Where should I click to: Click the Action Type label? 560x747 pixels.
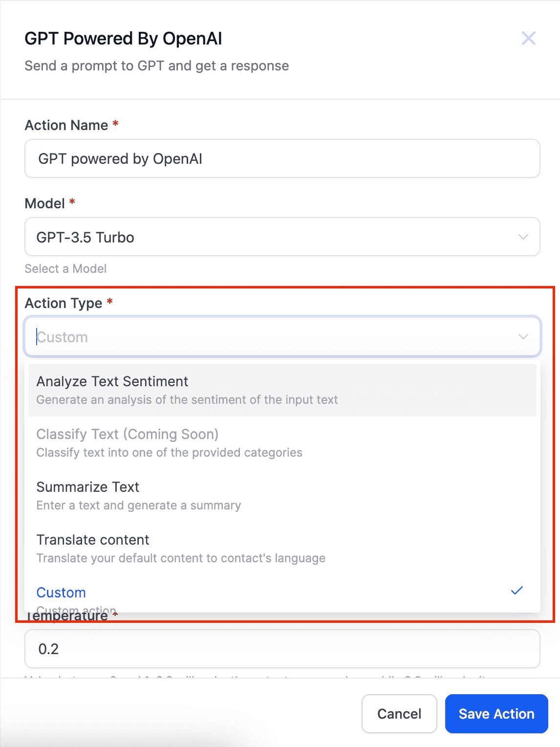pyautogui.click(x=64, y=303)
